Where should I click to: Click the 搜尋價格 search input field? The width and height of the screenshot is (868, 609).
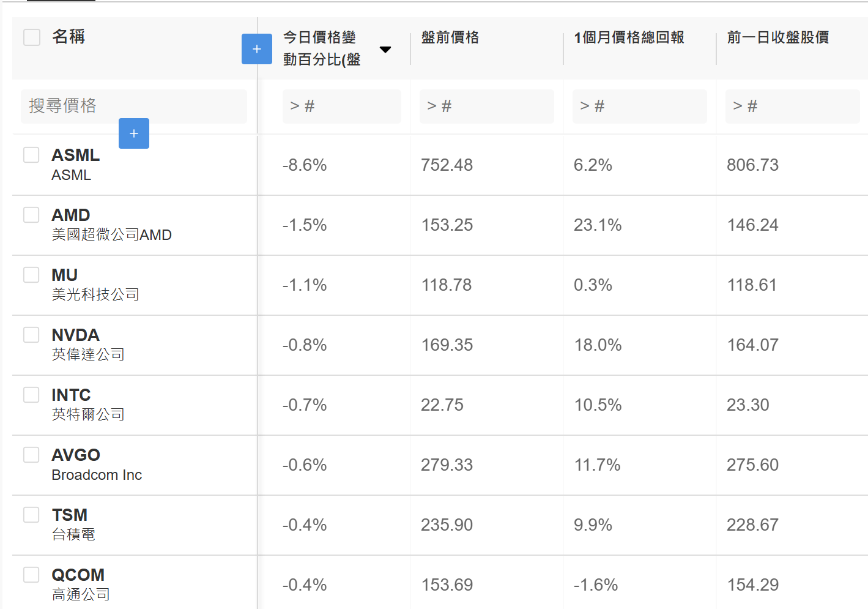pos(134,106)
